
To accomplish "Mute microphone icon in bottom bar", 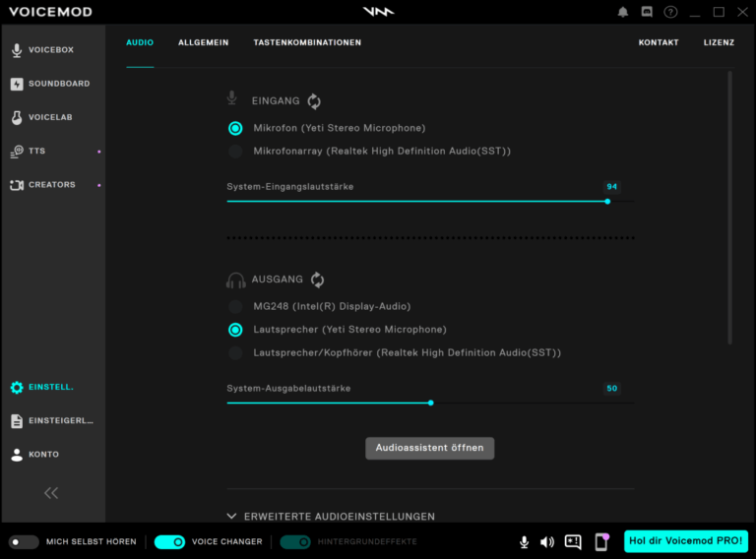I will (x=524, y=542).
